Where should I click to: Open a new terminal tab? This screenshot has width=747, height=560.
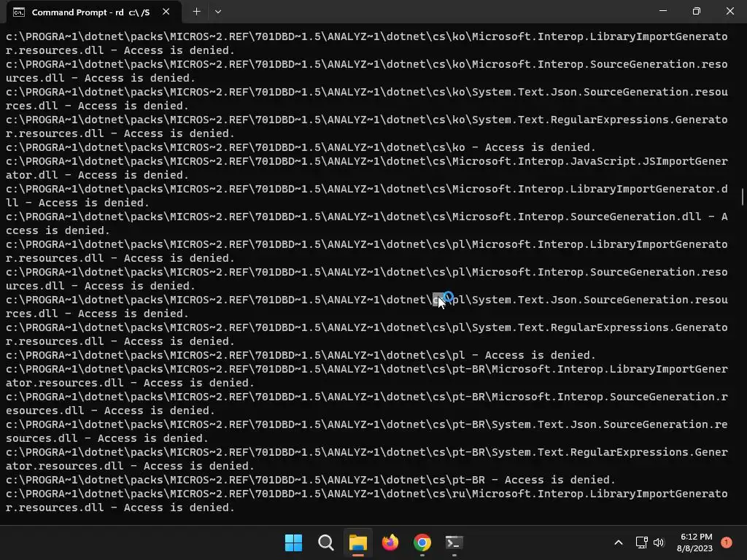[x=196, y=12]
